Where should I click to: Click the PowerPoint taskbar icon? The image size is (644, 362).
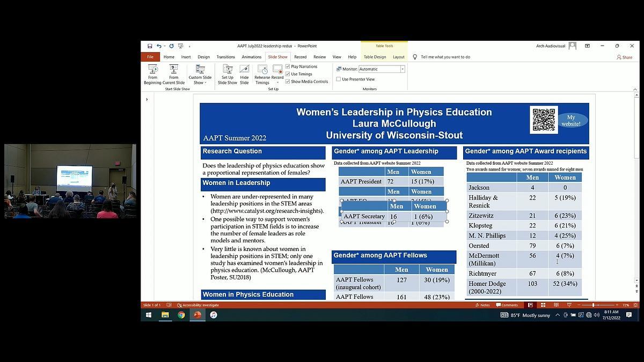[197, 315]
